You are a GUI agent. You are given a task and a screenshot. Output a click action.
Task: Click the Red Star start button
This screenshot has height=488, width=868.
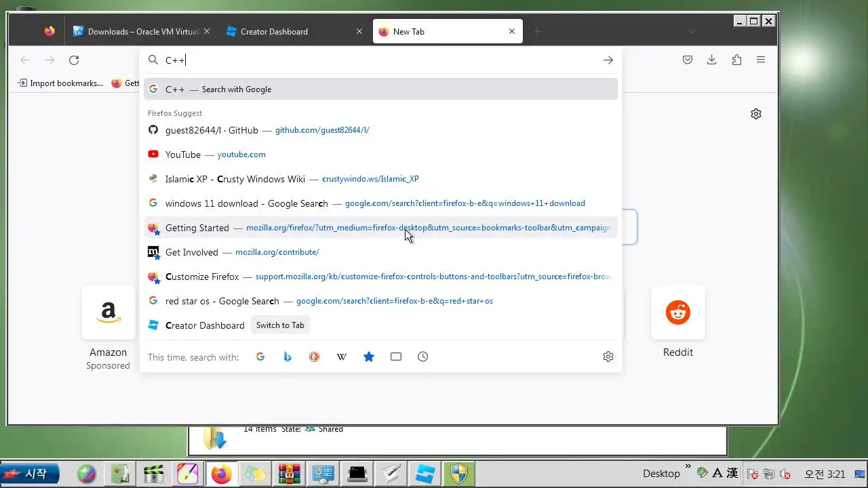pos(30,474)
